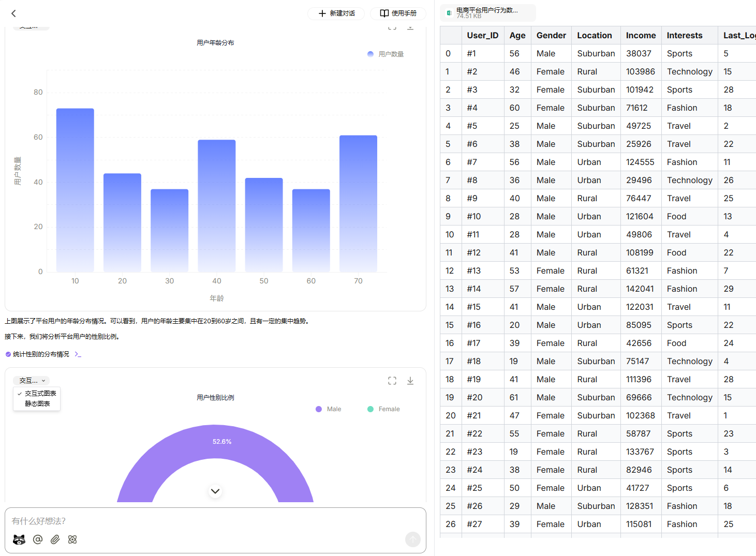Click the blue 用户数量 legend color dot
Viewport: 756px width, 556px height.
[x=370, y=54]
